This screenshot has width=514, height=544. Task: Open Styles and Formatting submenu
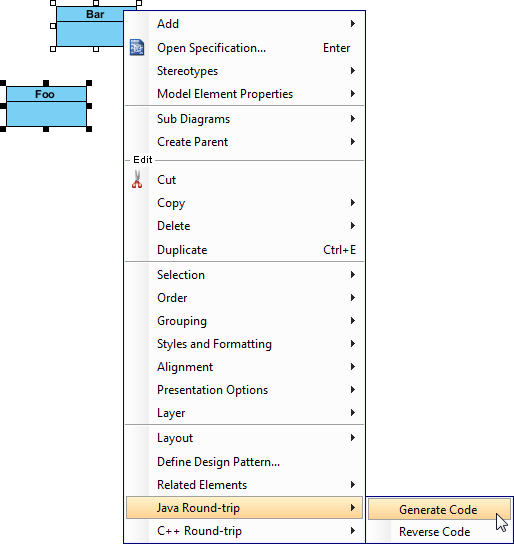(x=244, y=344)
